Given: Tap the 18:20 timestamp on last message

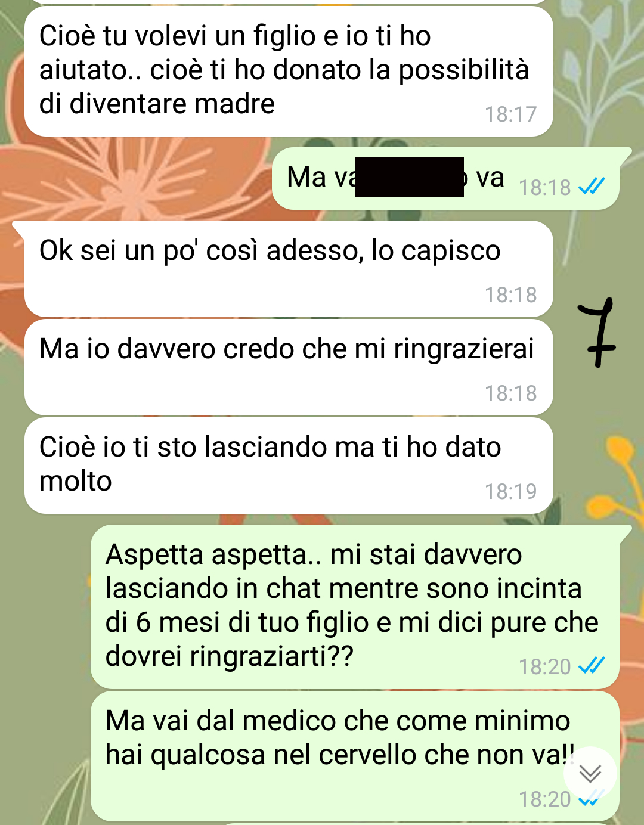Looking at the screenshot, I should click(544, 799).
